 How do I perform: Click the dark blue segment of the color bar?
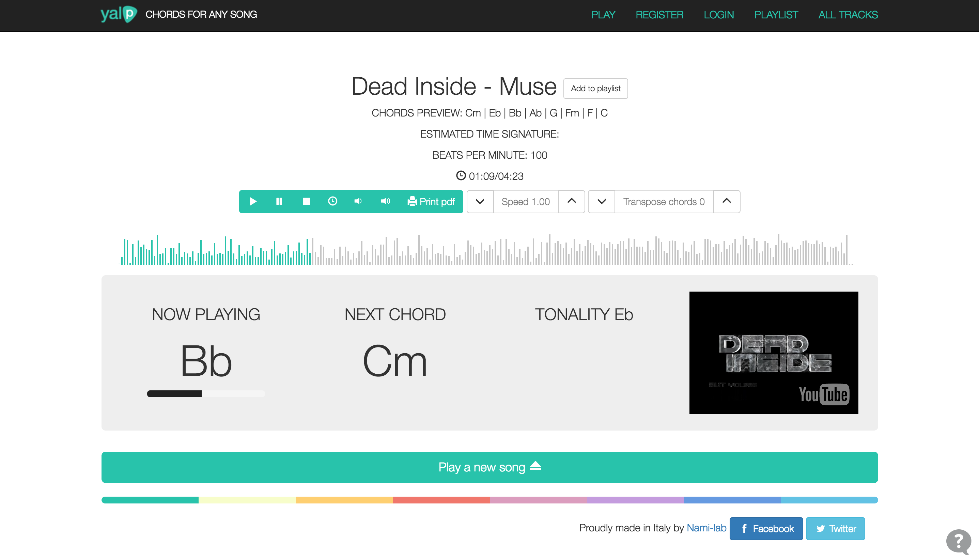tap(732, 500)
